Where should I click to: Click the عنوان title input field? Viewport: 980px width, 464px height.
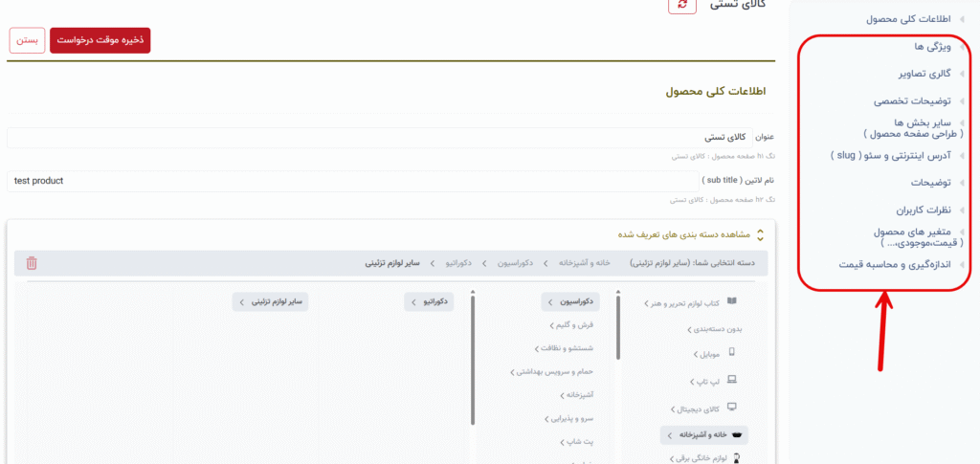tap(383, 138)
